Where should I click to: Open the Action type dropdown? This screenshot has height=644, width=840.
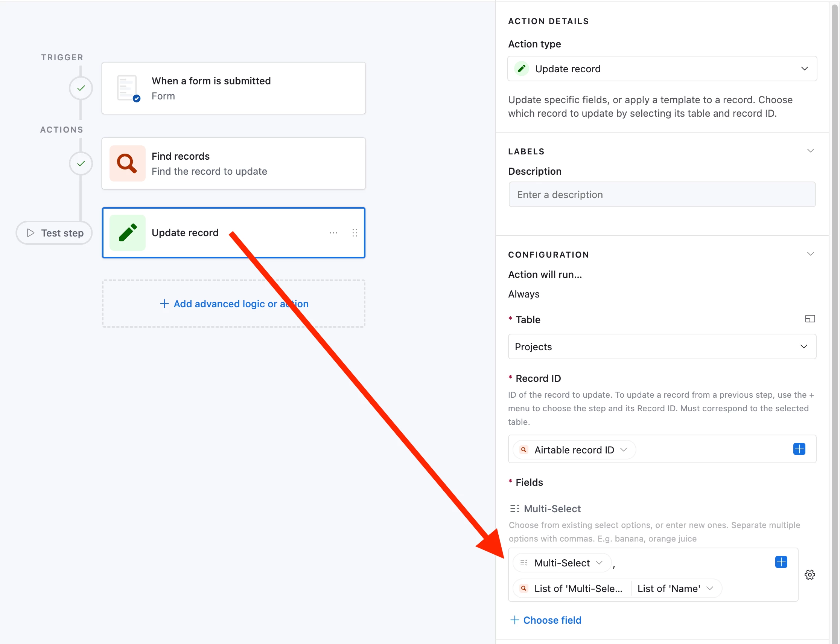662,69
